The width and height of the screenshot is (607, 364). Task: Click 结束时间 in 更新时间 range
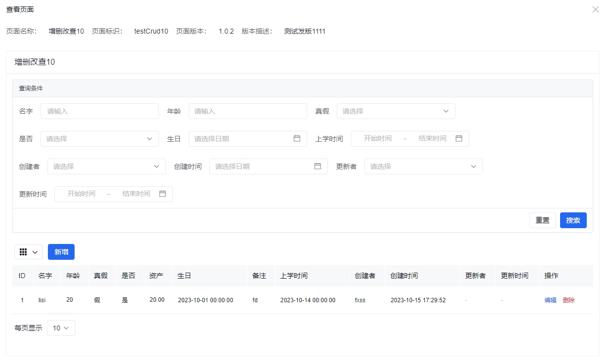tap(136, 194)
